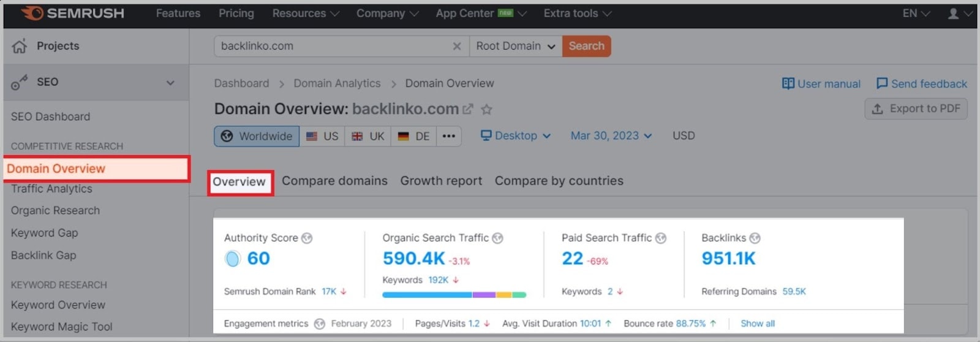
Task: Star the domain as favorite
Action: click(486, 109)
